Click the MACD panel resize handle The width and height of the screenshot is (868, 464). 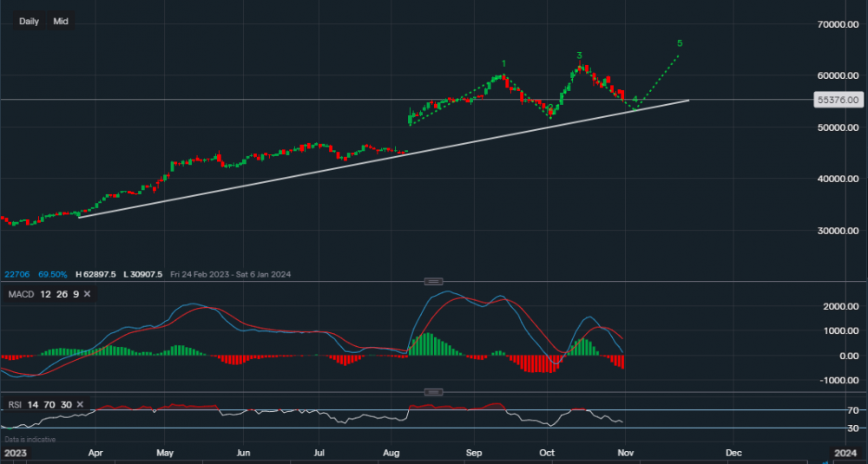click(x=433, y=281)
